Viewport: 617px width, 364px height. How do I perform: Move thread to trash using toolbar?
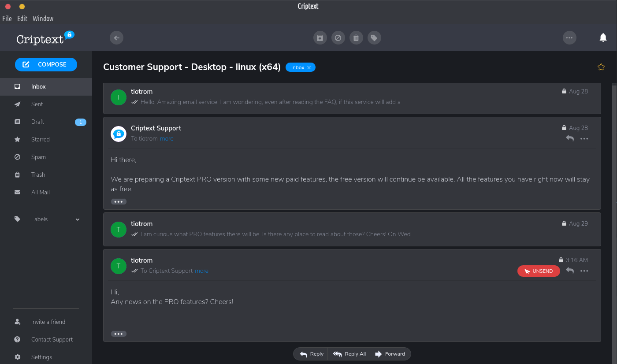356,38
